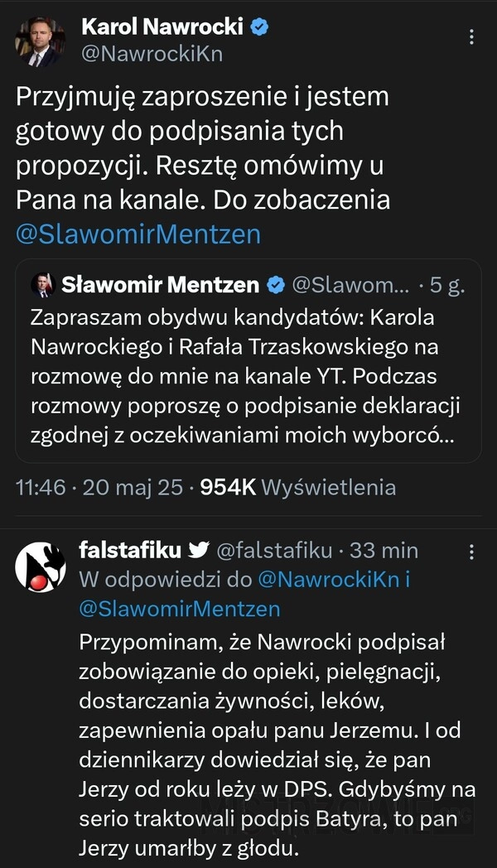This screenshot has width=497, height=868.
Task: Open falstafiku's profile avatar
Action: pos(41,568)
